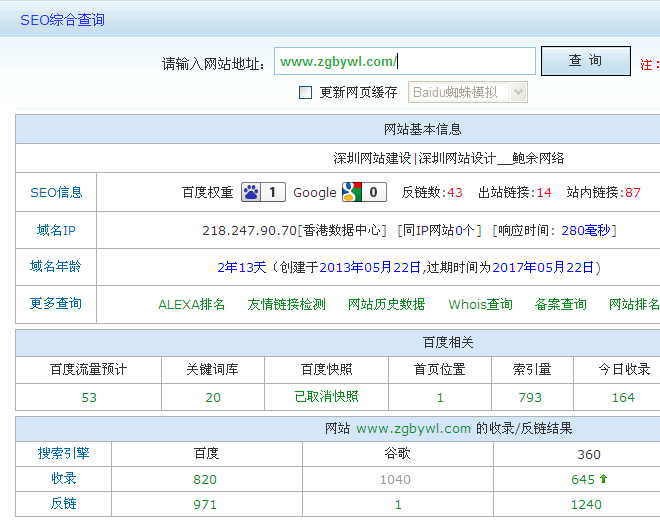The height and width of the screenshot is (520, 660).
Task: Click Google 收录 value 1040
Action: click(x=395, y=479)
